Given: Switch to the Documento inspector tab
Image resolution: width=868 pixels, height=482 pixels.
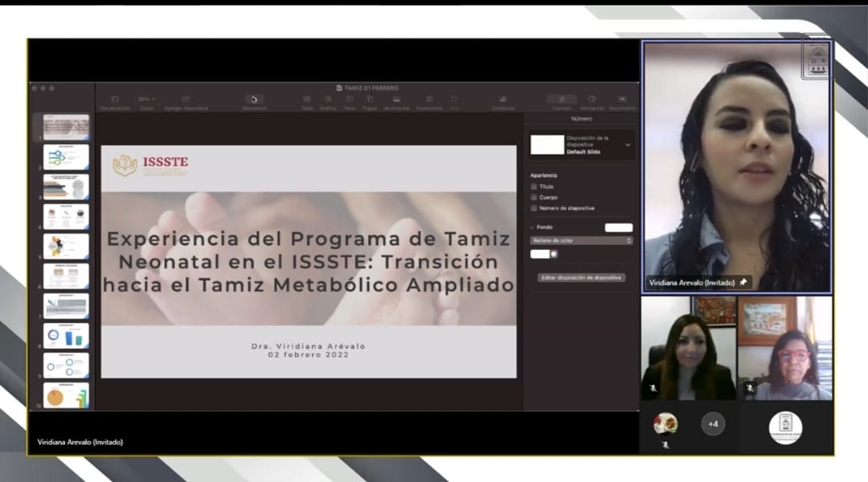Looking at the screenshot, I should coord(622,100).
